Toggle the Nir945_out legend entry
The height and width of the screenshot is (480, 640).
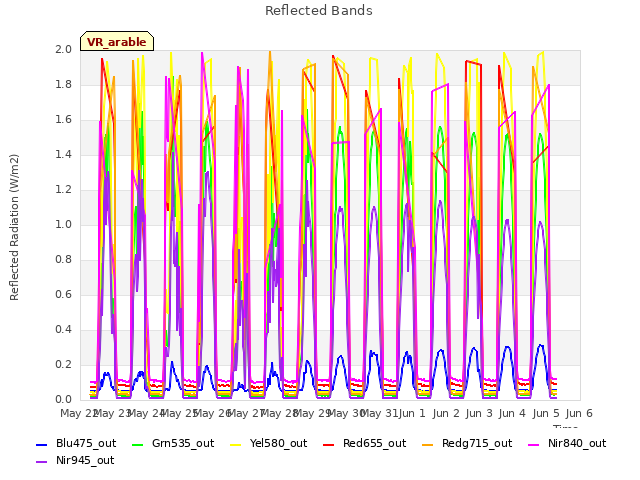coord(75,460)
